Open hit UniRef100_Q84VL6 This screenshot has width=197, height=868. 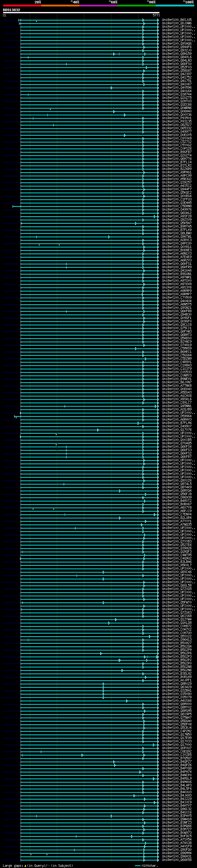coord(177,57)
